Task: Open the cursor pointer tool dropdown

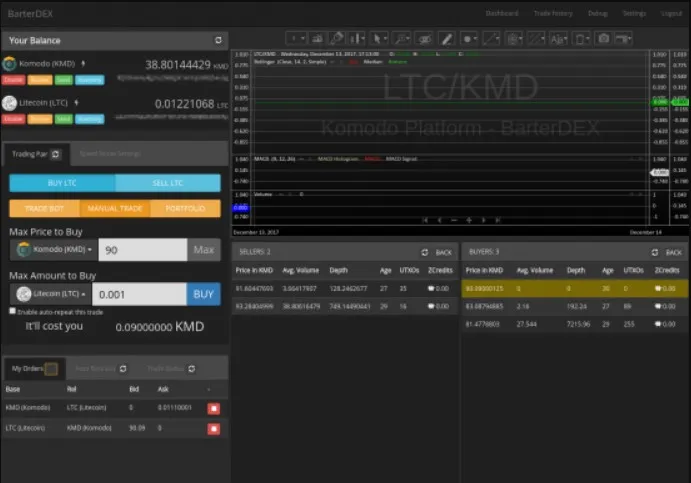Action: click(x=379, y=39)
